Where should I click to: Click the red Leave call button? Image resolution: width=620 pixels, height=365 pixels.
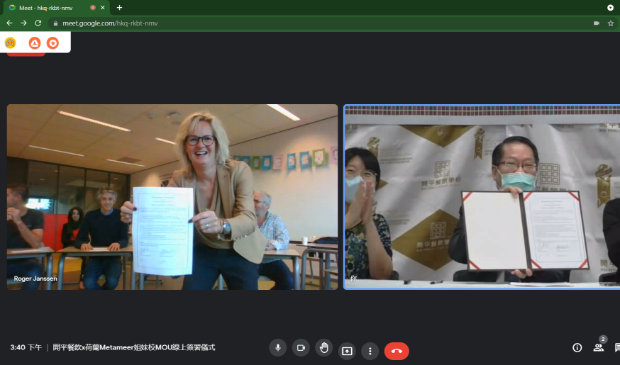[397, 351]
